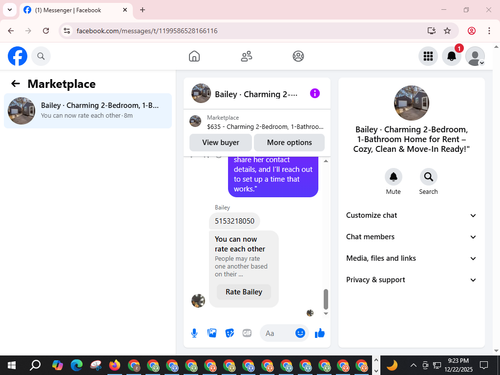This screenshot has width=500, height=375.
Task: Launch Microsoft Edge from taskbar
Action: click(77, 365)
